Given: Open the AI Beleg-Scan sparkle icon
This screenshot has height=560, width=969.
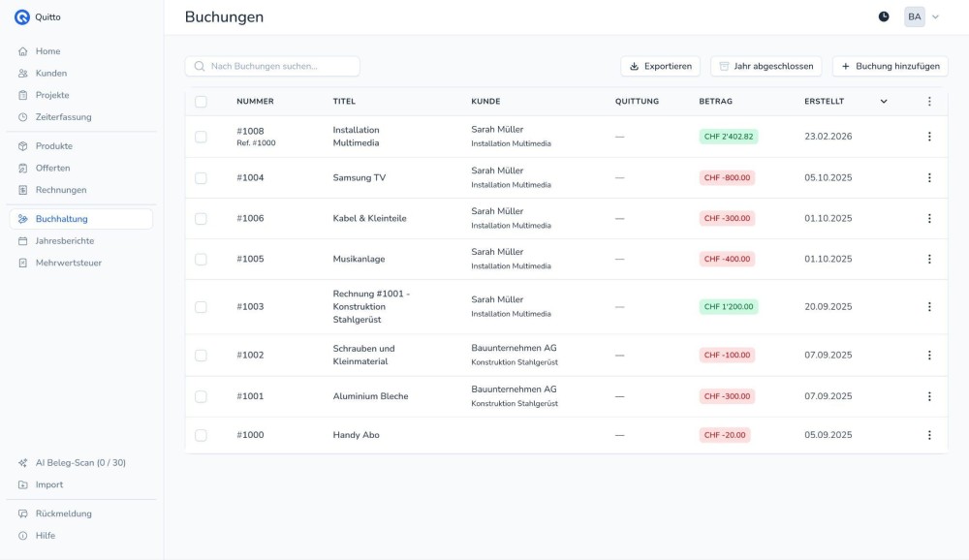Looking at the screenshot, I should 23,463.
